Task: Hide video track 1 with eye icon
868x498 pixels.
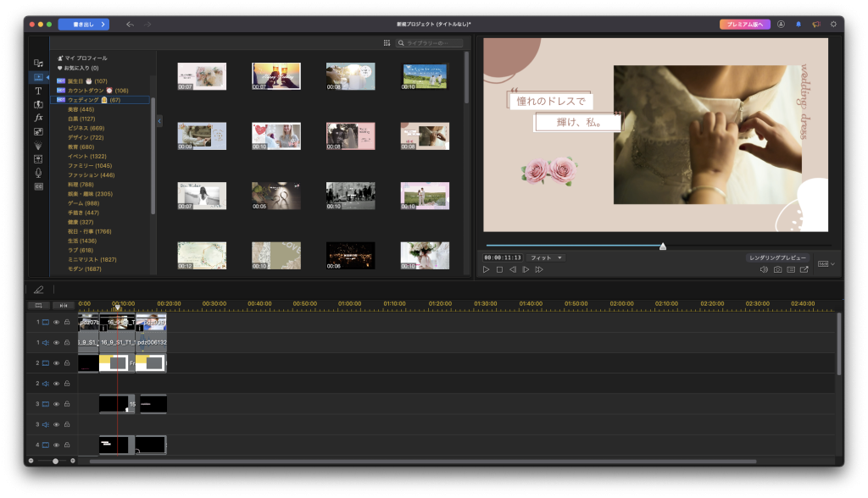Action: pos(57,322)
